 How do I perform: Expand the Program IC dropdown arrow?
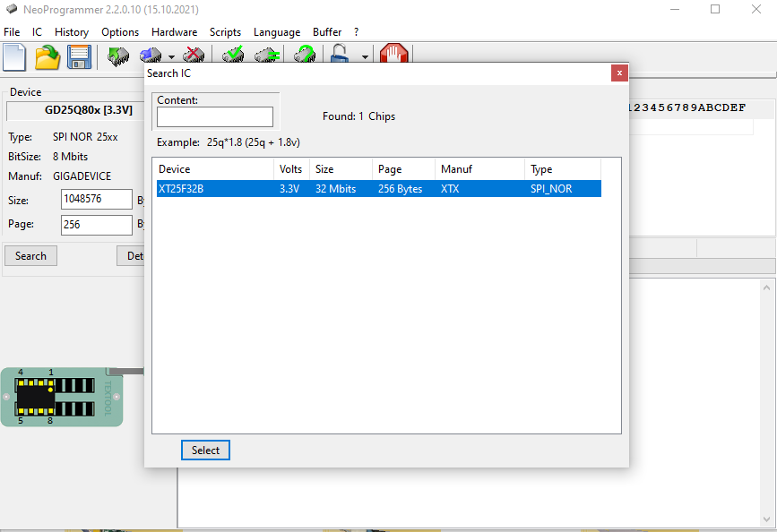click(x=171, y=57)
